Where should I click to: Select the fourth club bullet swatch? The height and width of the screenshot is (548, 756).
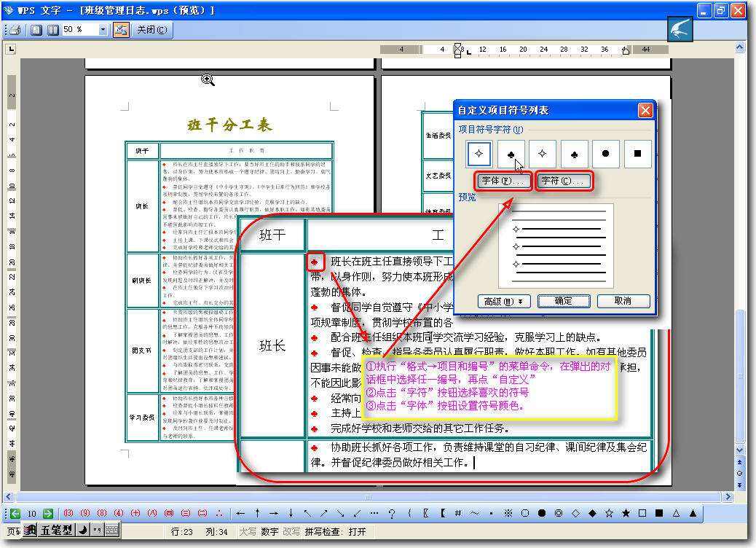[574, 154]
